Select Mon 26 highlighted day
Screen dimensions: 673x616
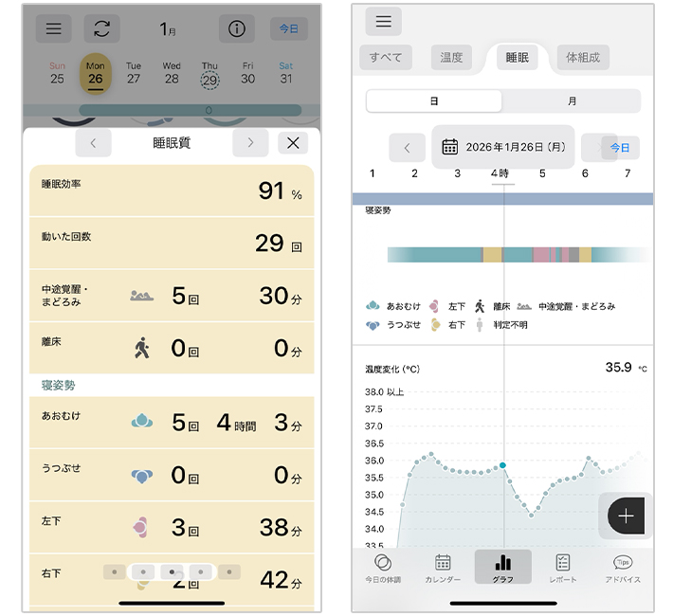pos(96,73)
